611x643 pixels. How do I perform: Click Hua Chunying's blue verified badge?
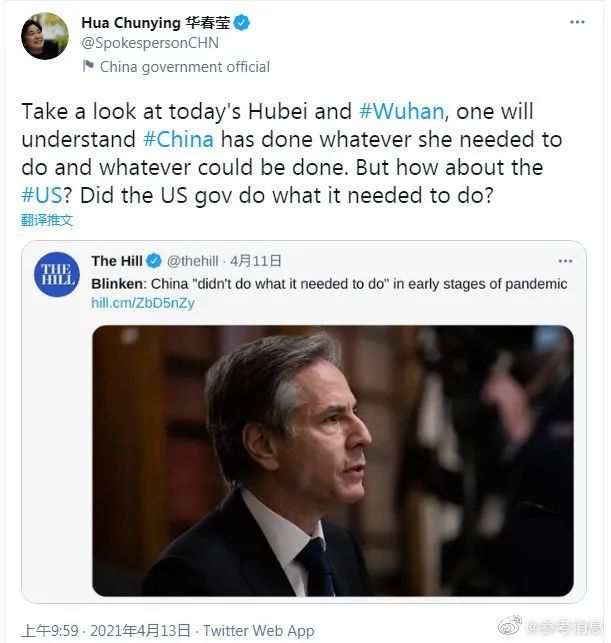(x=242, y=23)
